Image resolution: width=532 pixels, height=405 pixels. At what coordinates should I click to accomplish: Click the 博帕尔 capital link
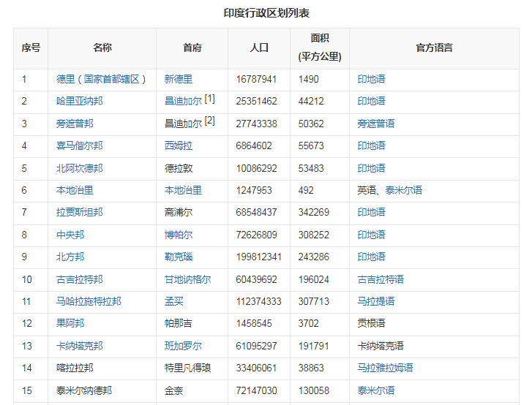coord(179,235)
